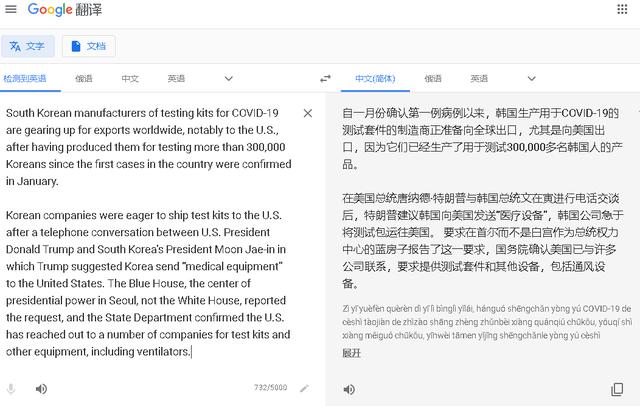Viewport: 640px width, 406px height.
Task: Open the hamburger main menu
Action: [x=11, y=9]
